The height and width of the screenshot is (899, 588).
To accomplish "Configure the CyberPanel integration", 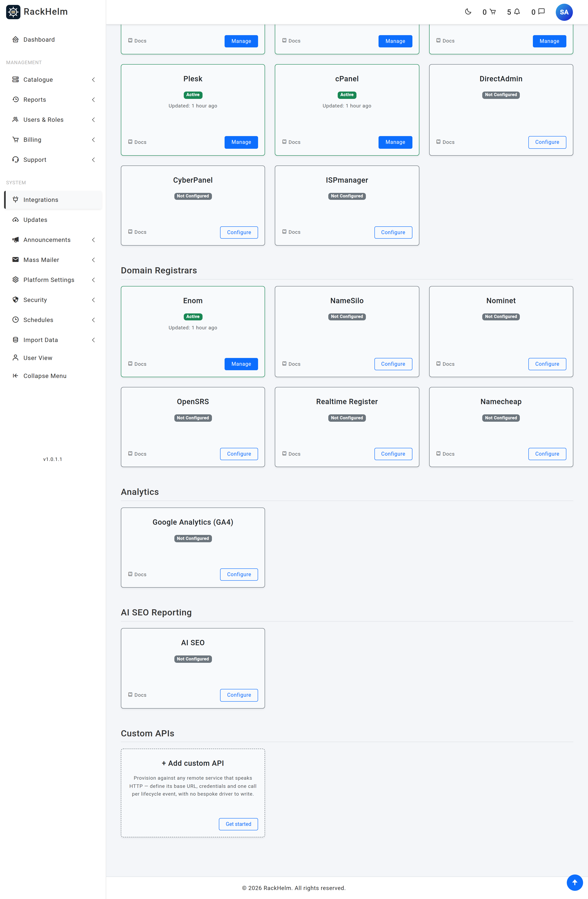I will pyautogui.click(x=239, y=232).
